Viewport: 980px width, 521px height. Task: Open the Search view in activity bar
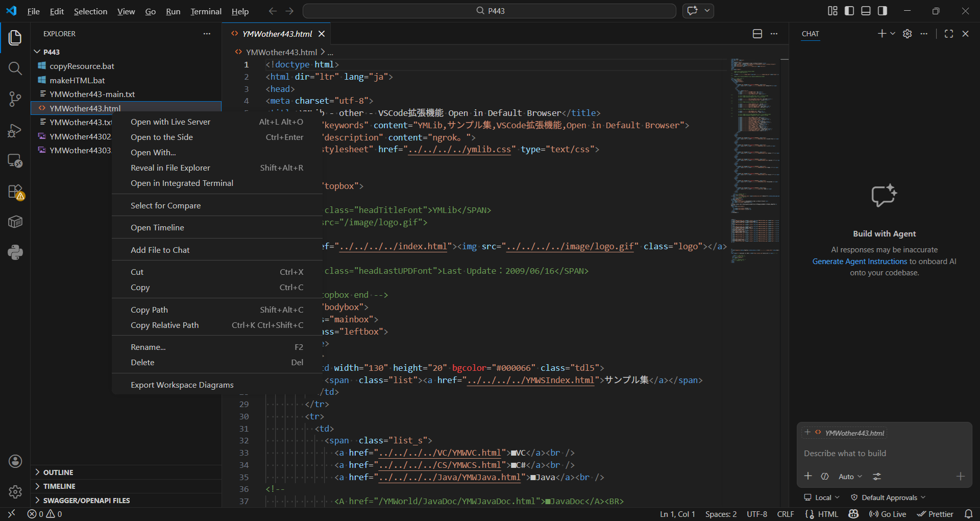coord(15,68)
